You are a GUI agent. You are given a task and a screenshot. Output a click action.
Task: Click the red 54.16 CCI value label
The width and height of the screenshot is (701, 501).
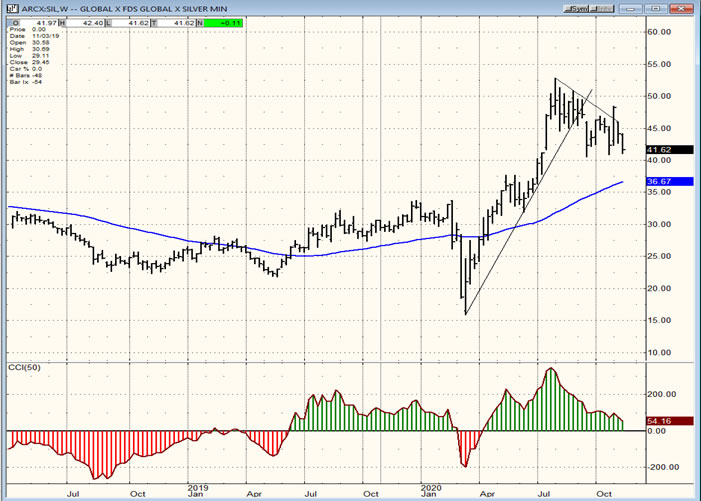[657, 423]
